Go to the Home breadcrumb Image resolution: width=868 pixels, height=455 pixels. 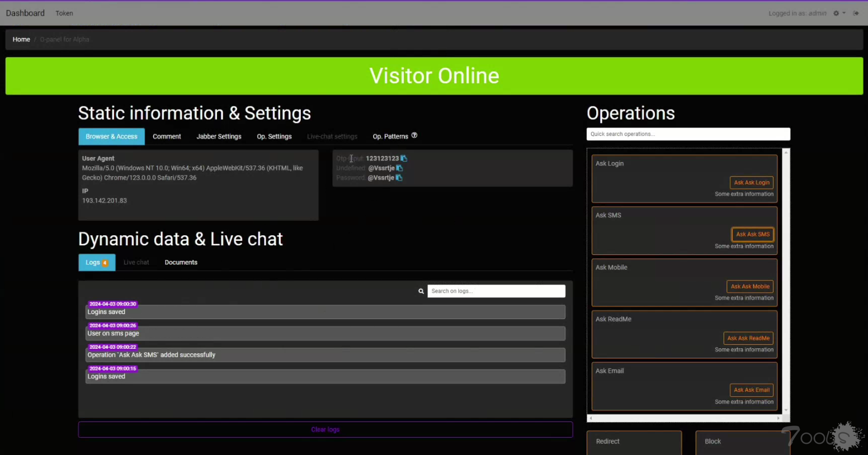point(21,40)
